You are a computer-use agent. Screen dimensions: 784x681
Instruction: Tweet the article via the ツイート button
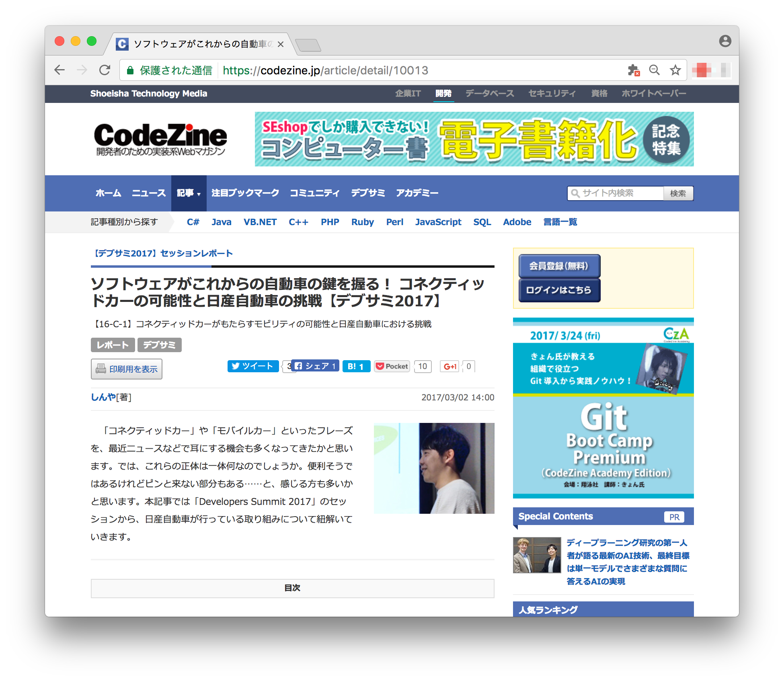(252, 366)
